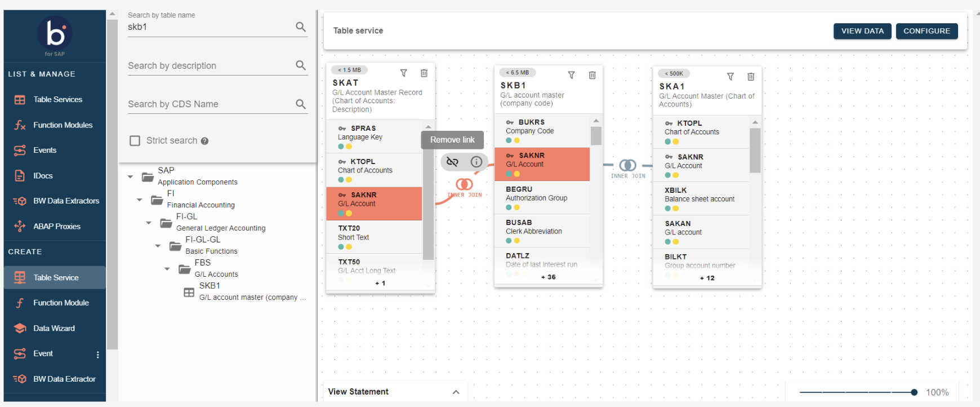
Task: Collapse the SAP Application Components node
Action: (131, 177)
